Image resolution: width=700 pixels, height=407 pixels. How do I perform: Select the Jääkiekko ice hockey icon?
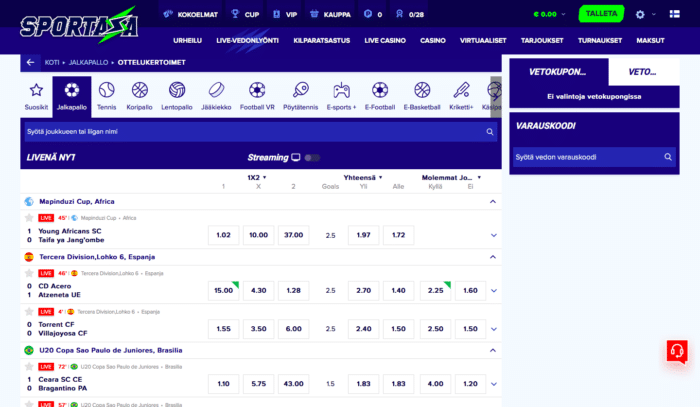tap(216, 90)
